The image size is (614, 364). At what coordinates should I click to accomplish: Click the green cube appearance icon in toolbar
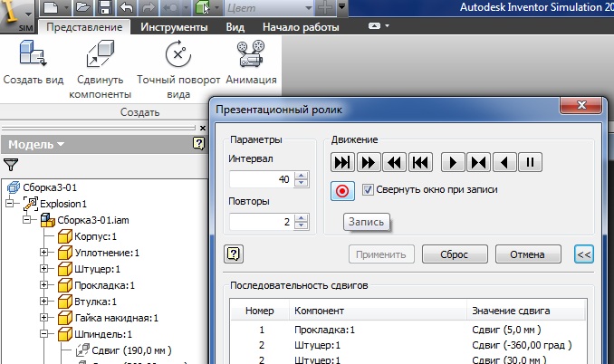202,8
